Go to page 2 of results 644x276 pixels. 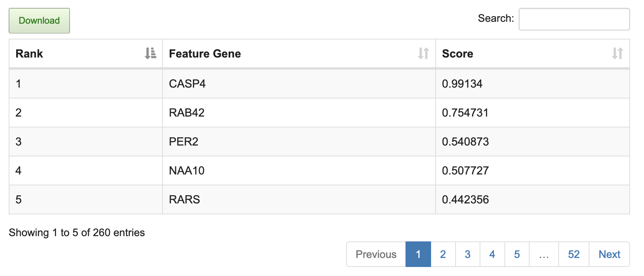[443, 254]
